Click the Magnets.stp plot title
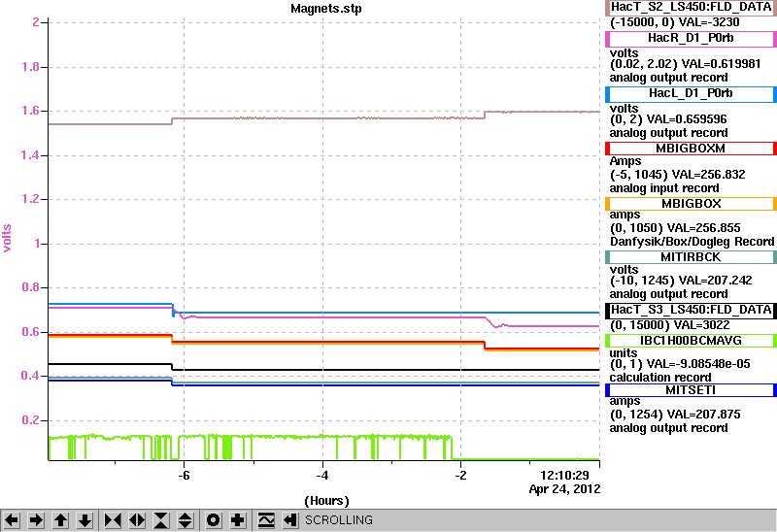This screenshot has height=532, width=777. (326, 9)
